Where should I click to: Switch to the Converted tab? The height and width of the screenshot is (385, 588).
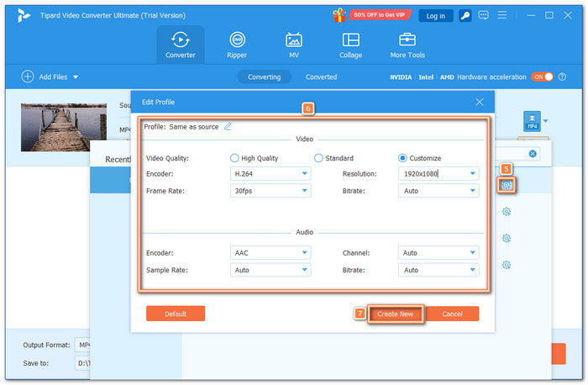point(321,76)
